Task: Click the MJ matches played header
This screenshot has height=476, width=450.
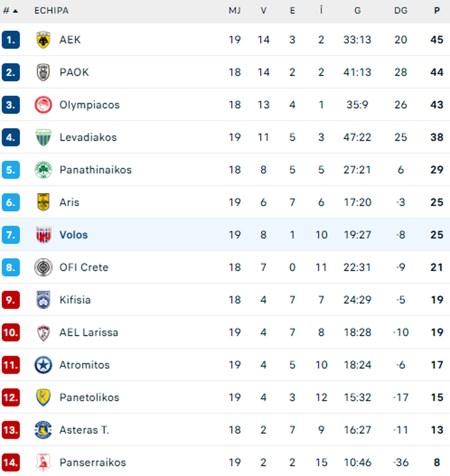Action: (234, 10)
